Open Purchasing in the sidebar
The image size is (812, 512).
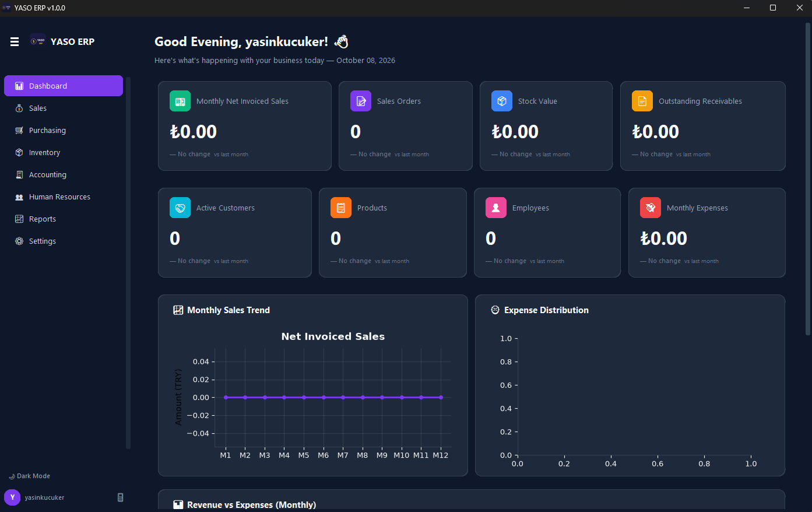(x=64, y=130)
